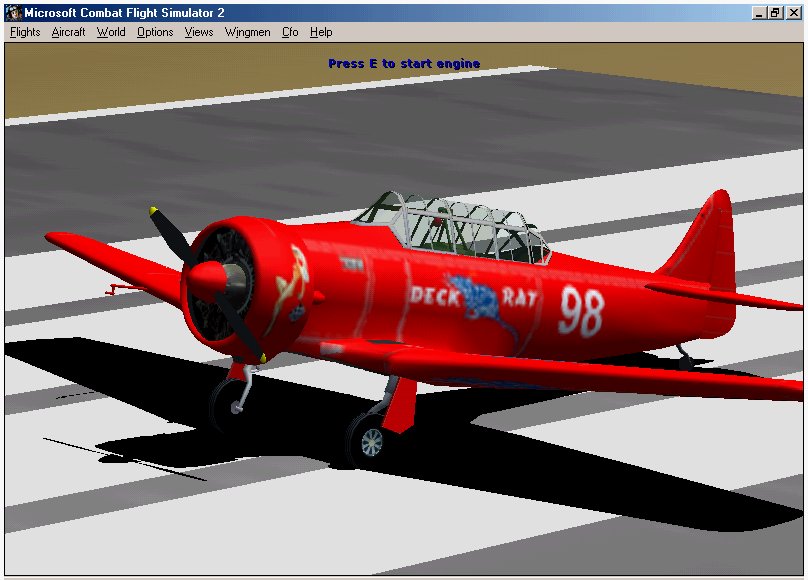Screen dimensions: 808x580
Task: Open the Help menu
Action: tap(321, 32)
